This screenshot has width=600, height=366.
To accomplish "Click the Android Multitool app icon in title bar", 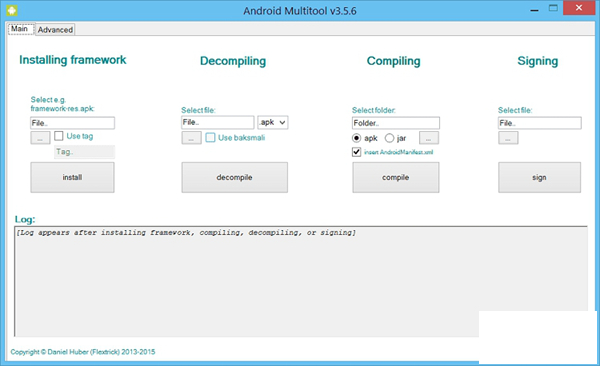I will tap(11, 10).
